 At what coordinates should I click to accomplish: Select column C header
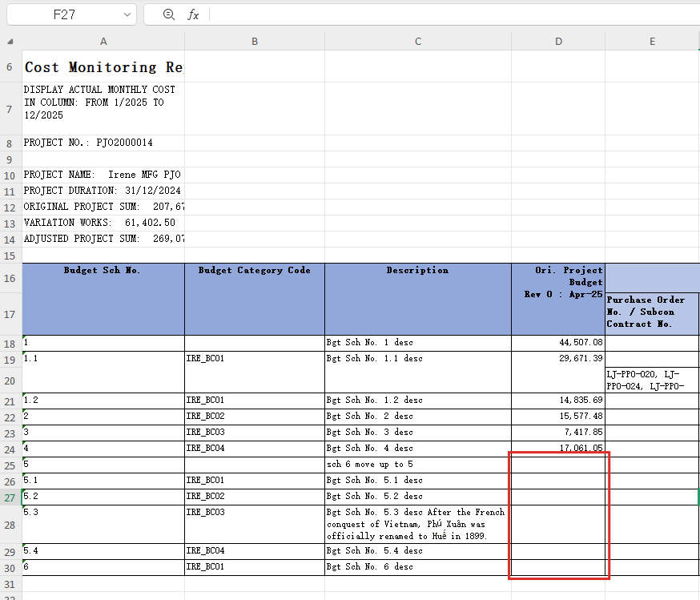[418, 42]
